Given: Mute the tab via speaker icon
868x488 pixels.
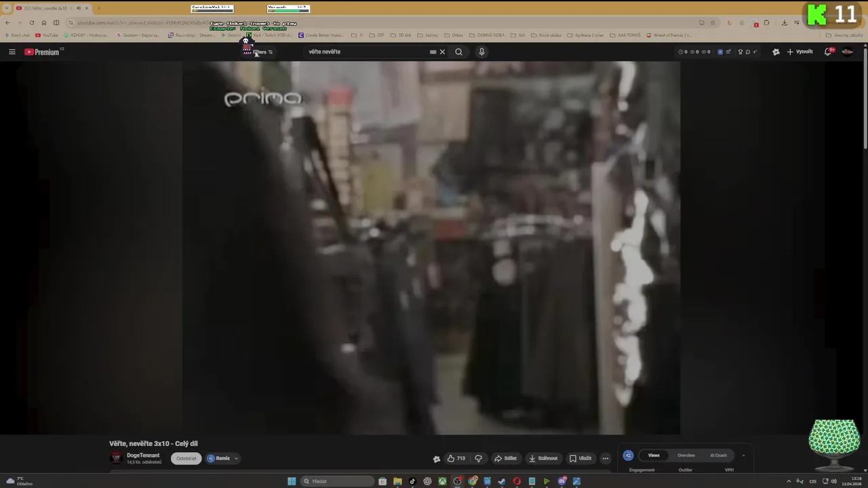Looking at the screenshot, I should (78, 8).
